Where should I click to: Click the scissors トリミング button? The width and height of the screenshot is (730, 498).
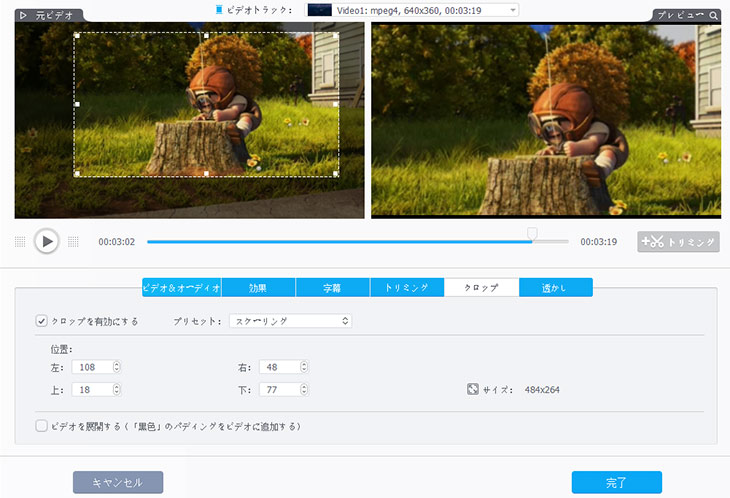pyautogui.click(x=678, y=242)
